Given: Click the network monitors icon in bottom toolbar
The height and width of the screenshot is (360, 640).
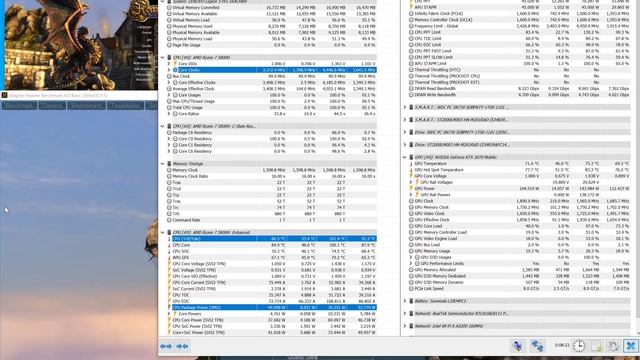Looking at the screenshot, I should pyautogui.click(x=537, y=346).
